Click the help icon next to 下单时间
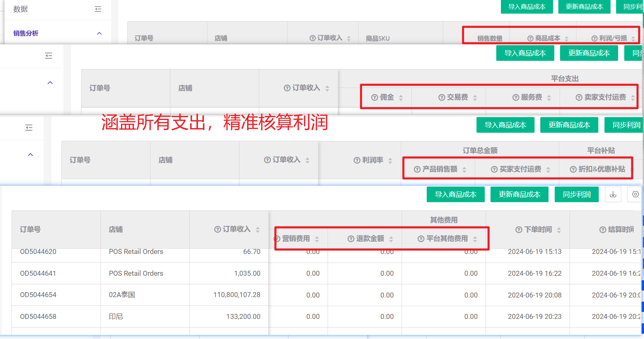 click(x=519, y=230)
